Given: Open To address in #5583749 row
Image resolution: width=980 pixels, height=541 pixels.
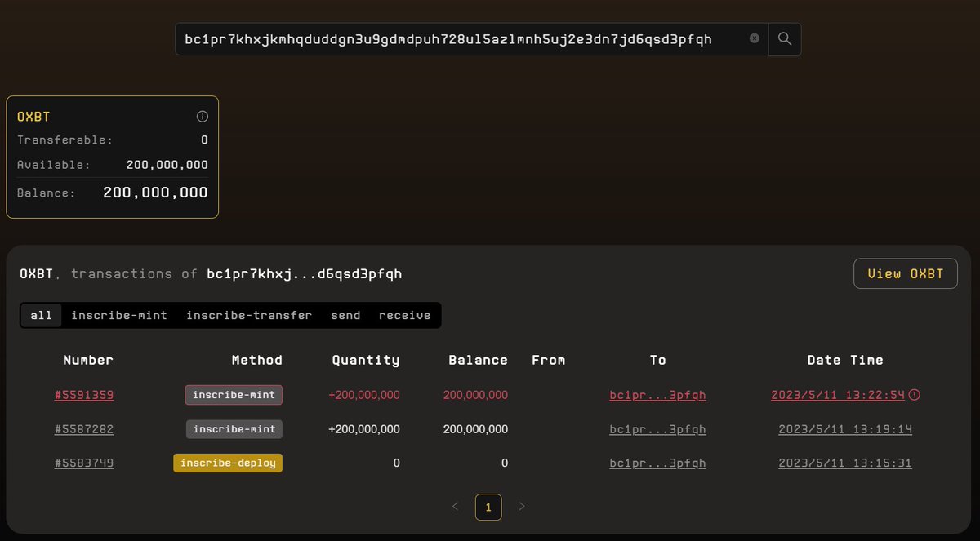Looking at the screenshot, I should pos(657,463).
